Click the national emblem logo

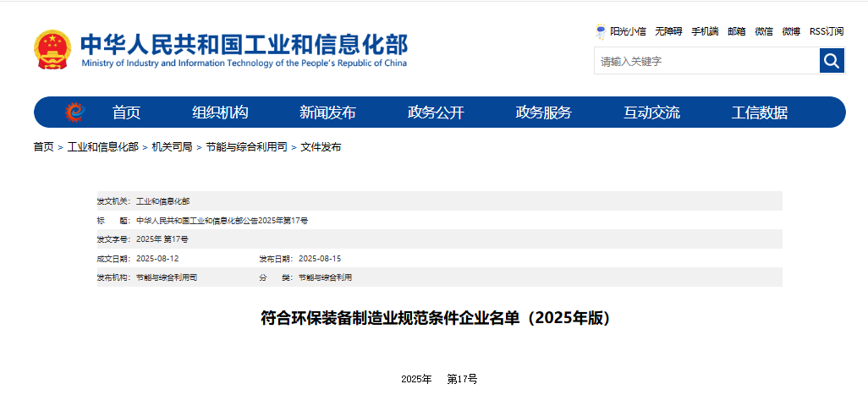coord(52,50)
